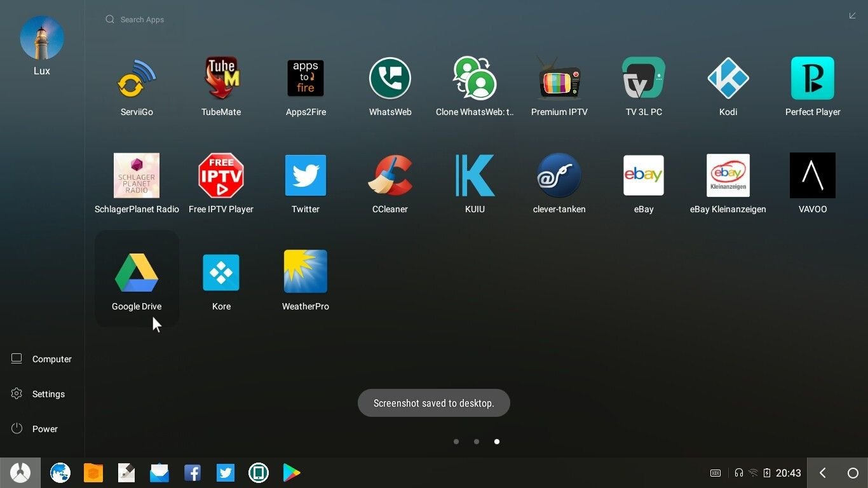Open Perfect Player
Viewport: 868px width, 488px height.
click(813, 79)
